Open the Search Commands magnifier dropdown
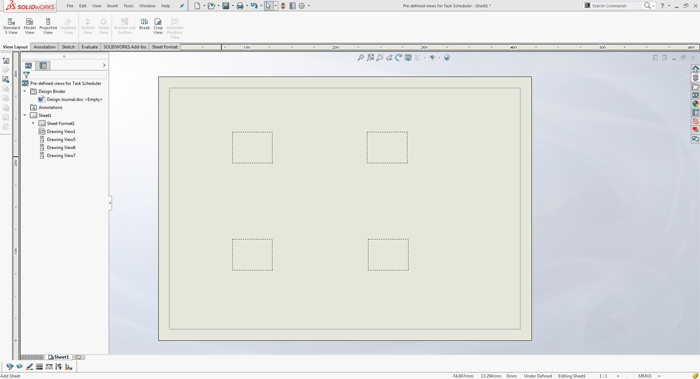 point(654,6)
